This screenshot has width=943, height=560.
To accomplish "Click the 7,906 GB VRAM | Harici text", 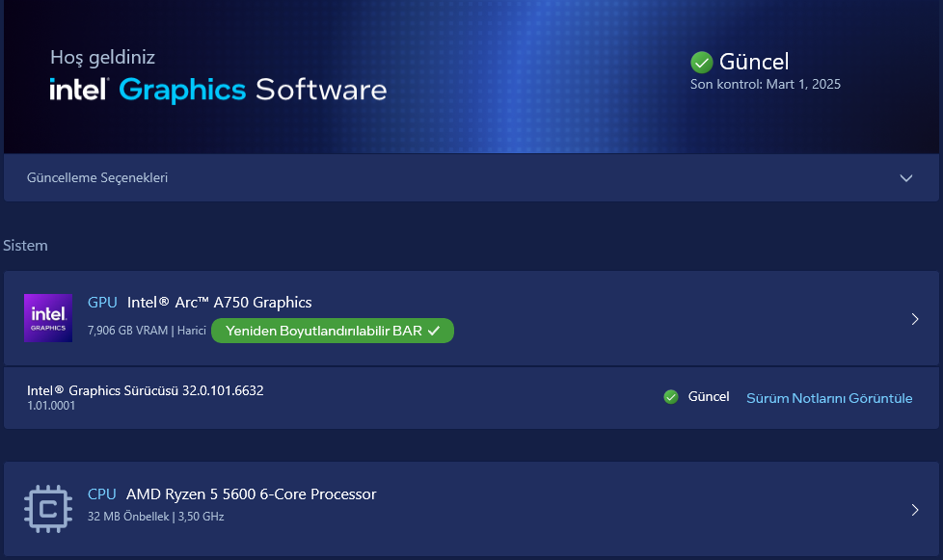I will 147,331.
